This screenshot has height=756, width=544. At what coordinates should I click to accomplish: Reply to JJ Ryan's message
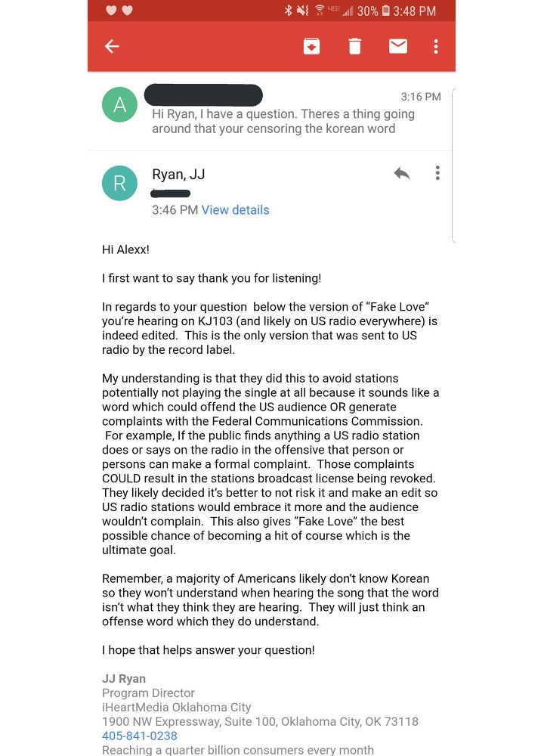coord(401,173)
